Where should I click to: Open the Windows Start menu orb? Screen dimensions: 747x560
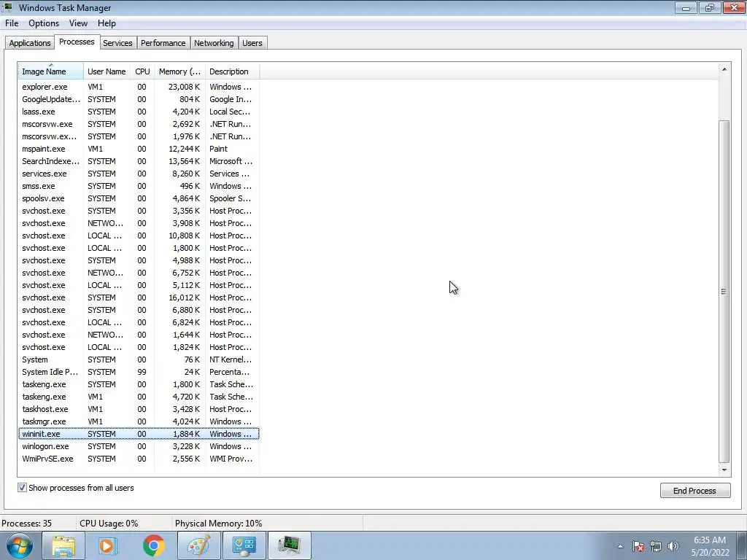[x=20, y=545]
